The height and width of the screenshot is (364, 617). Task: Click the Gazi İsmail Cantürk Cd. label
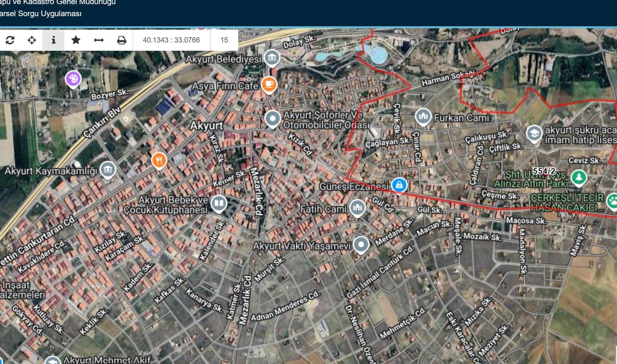click(x=381, y=271)
